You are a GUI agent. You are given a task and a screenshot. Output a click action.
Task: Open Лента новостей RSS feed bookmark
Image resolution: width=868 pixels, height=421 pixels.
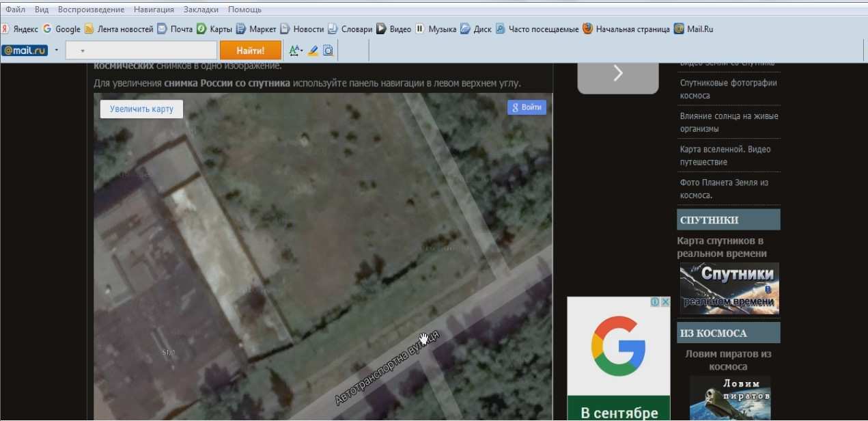click(x=119, y=29)
